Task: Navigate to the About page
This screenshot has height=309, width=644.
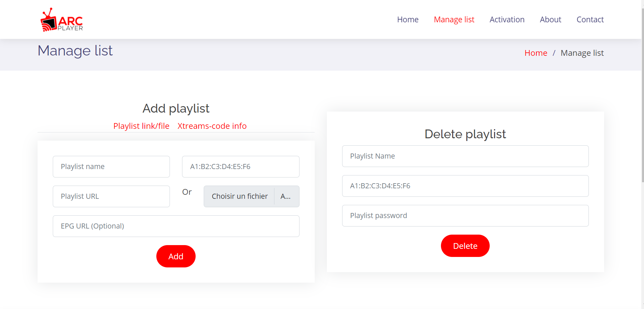Action: point(550,20)
